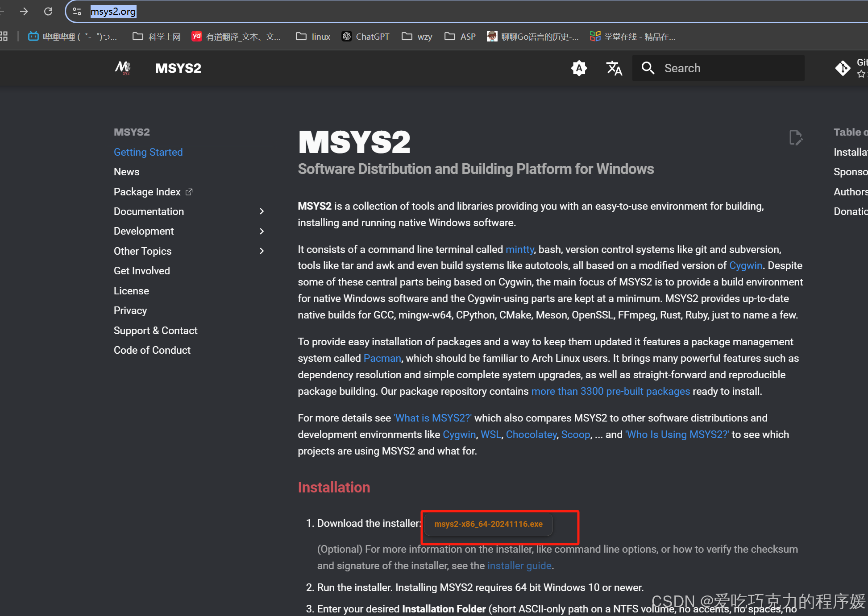Image resolution: width=868 pixels, height=616 pixels.
Task: Open the 'What is MSYS2?' link
Action: pos(432,418)
